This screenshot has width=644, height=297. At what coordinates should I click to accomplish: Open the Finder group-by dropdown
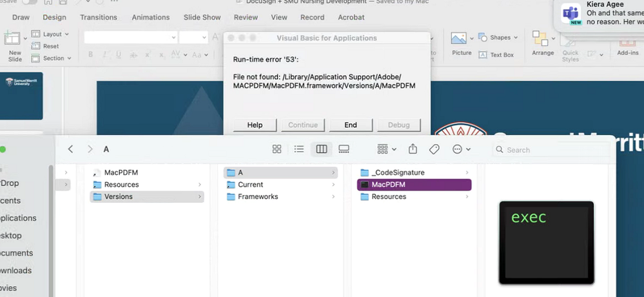pos(387,149)
